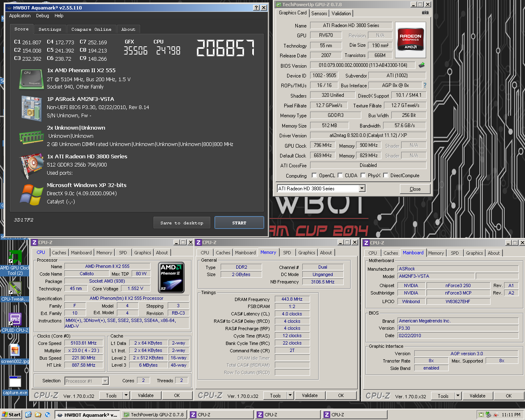Viewport: 525px width, 420px height.
Task: Switch to the Settings tab in Aquamark
Action: (x=50, y=30)
